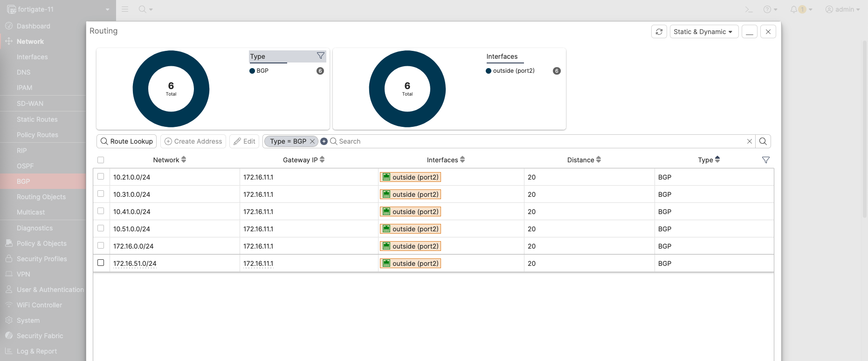The width and height of the screenshot is (868, 361).
Task: Click the refresh routing table icon
Action: 659,32
